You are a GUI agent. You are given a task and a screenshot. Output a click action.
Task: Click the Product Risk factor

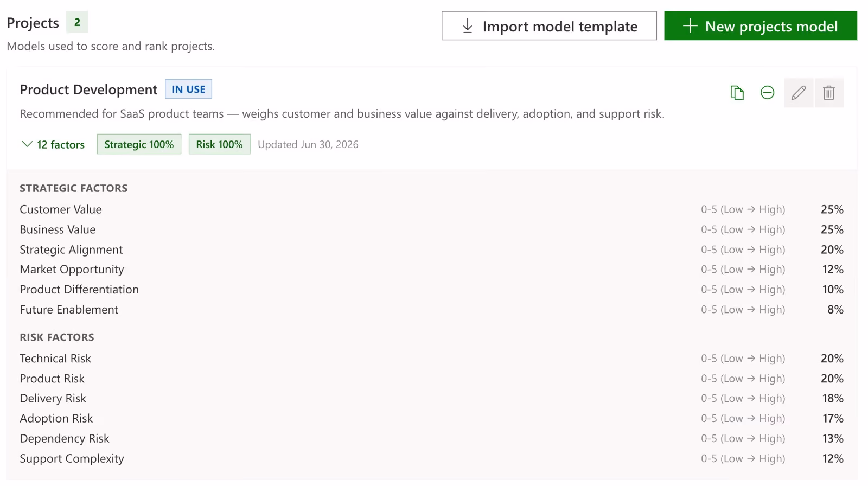pyautogui.click(x=52, y=379)
